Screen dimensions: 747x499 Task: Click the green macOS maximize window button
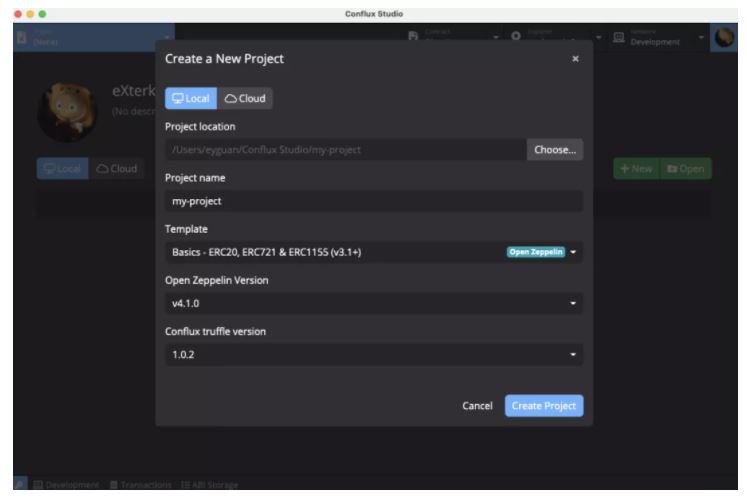[x=42, y=14]
